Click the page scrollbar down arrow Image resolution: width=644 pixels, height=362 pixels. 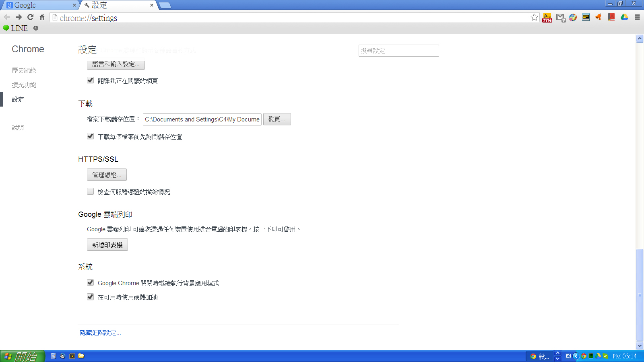click(x=640, y=346)
